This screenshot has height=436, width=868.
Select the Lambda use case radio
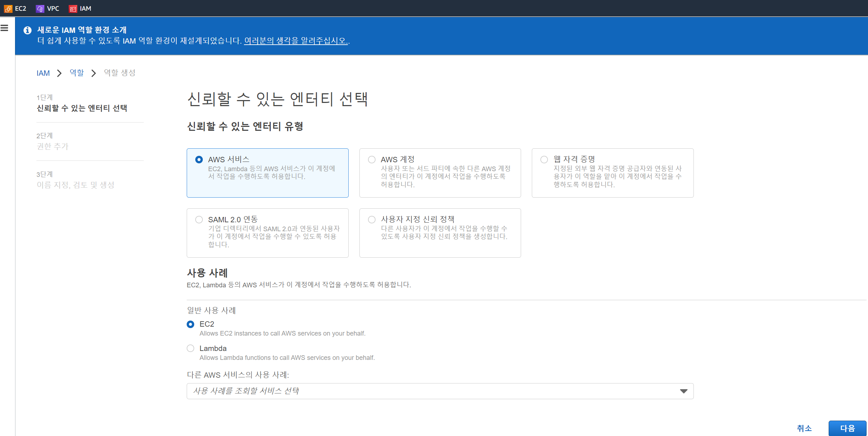click(191, 348)
